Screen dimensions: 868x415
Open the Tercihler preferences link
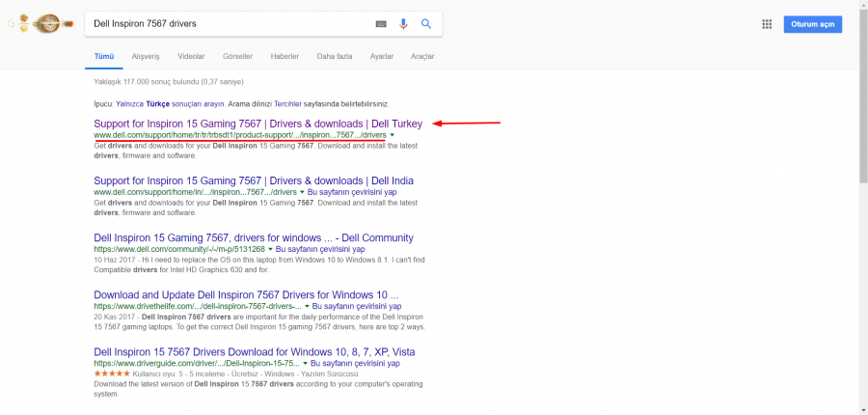click(287, 103)
